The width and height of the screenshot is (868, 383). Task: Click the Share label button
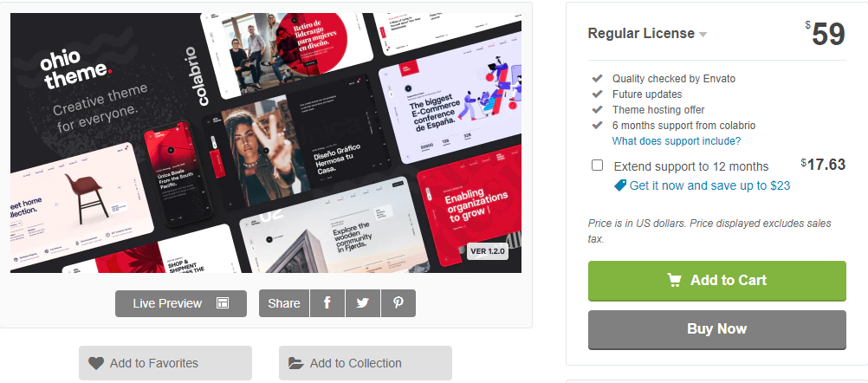pos(284,303)
